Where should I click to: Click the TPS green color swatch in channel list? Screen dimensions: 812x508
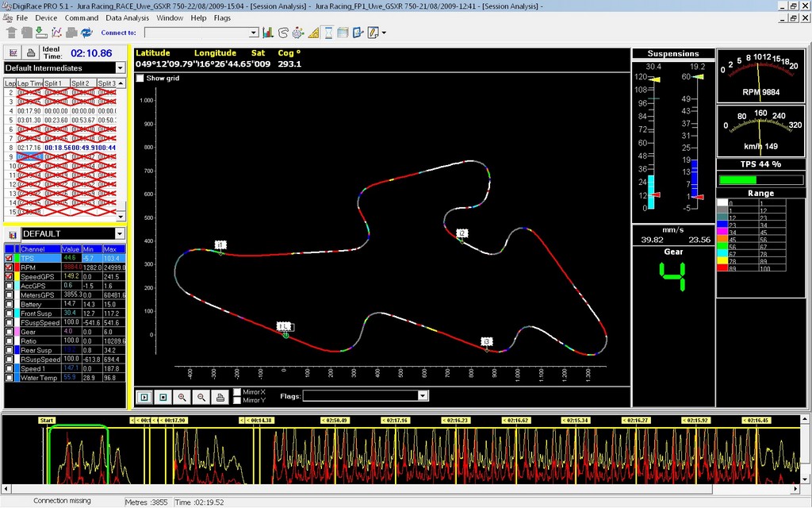[17, 259]
